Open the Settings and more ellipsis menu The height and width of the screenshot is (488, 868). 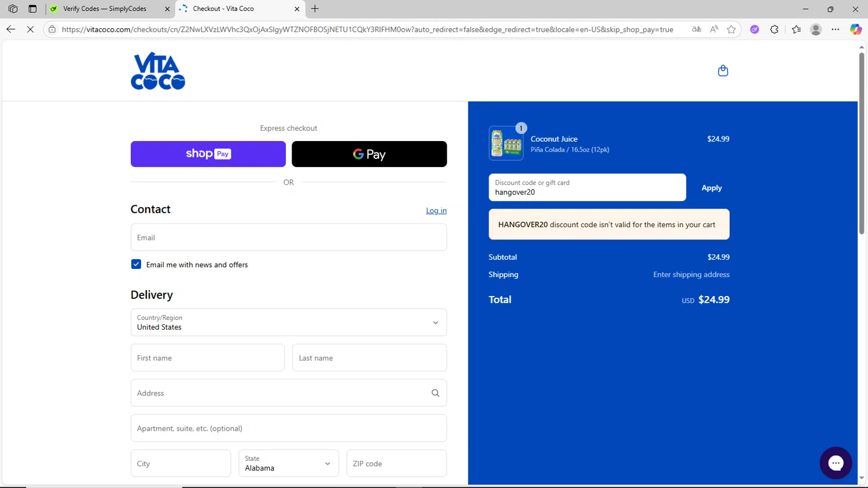click(836, 29)
